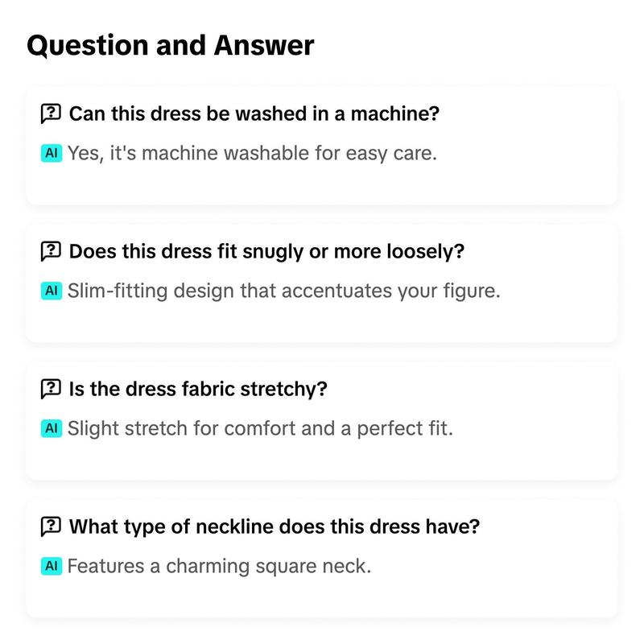Click AI badge before square neck answer
644x644 pixels.
(52, 566)
